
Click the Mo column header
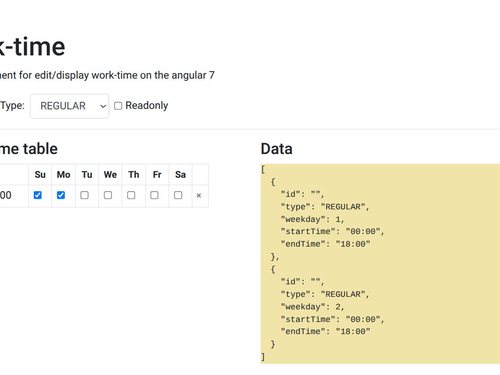[63, 175]
